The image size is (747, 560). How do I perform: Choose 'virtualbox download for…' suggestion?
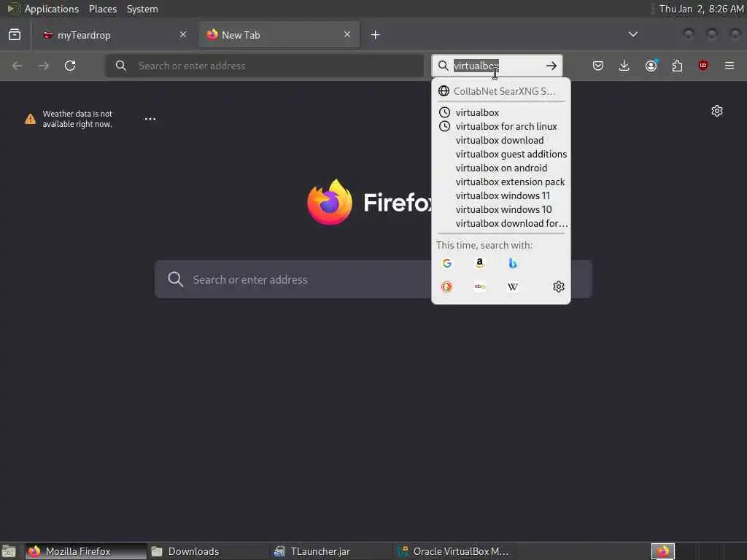(500, 223)
